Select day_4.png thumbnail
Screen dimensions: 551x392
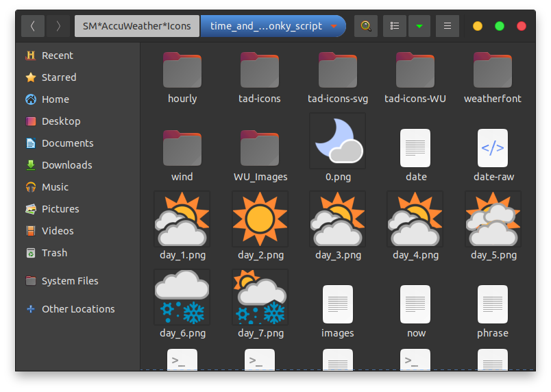click(x=415, y=219)
